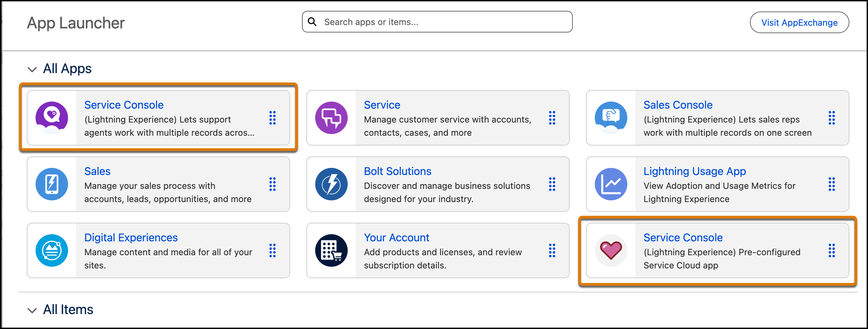Click description 'Manage your sales process with accounts, leads'
The width and height of the screenshot is (868, 329).
point(168,192)
